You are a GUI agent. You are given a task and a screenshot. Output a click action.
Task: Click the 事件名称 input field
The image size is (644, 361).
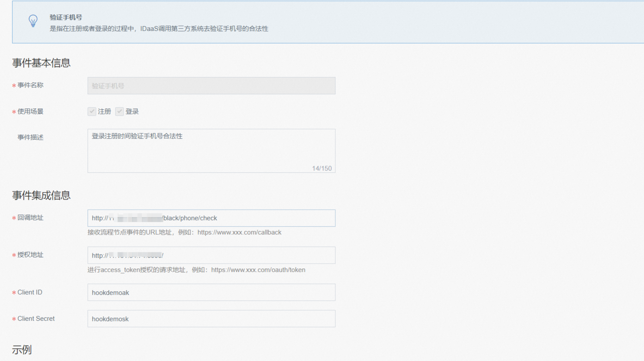coord(211,86)
